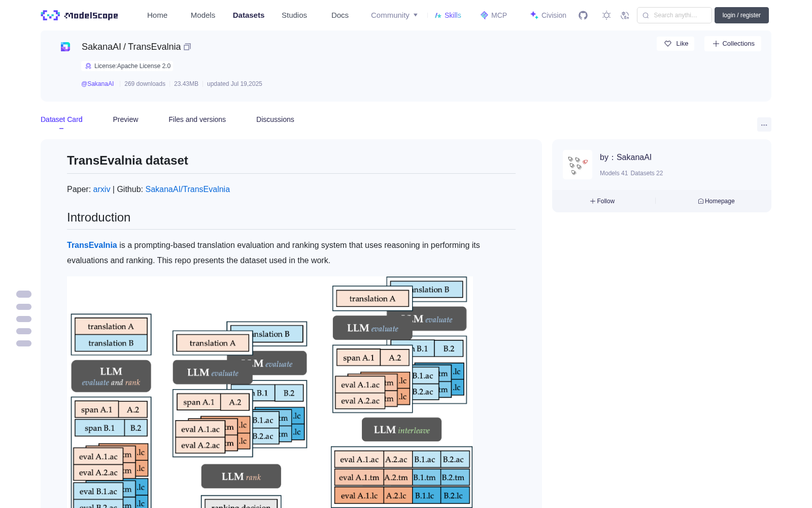Open the TransEvalnia pipeline diagram image

point(270,392)
